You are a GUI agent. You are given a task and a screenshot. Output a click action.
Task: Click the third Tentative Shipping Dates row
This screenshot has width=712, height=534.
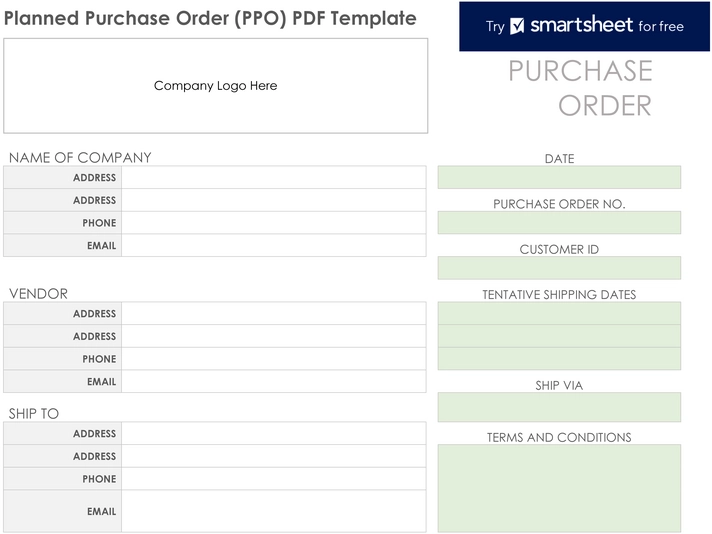[x=559, y=359]
